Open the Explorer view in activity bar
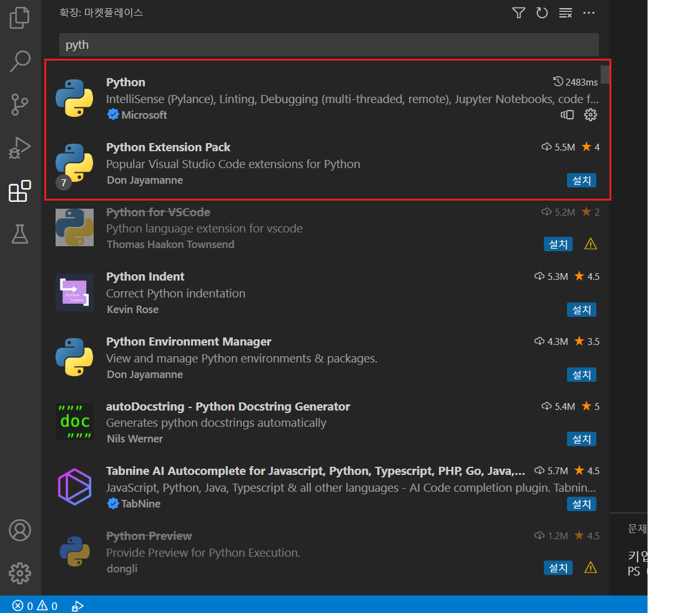This screenshot has height=613, width=700. pos(19,18)
